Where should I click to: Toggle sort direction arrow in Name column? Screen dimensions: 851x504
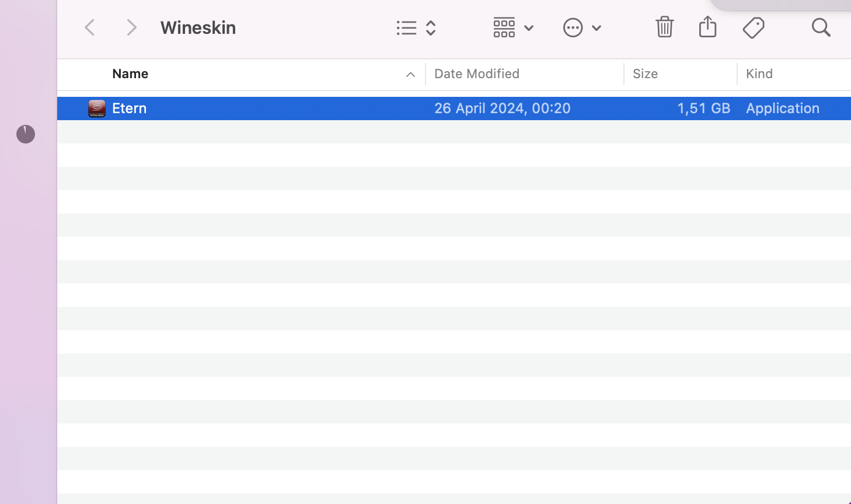410,75
